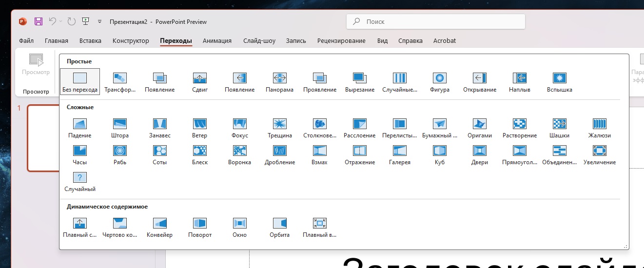The height and width of the screenshot is (268, 644).
Task: Click the Просмотр preview button
Action: coord(36,65)
